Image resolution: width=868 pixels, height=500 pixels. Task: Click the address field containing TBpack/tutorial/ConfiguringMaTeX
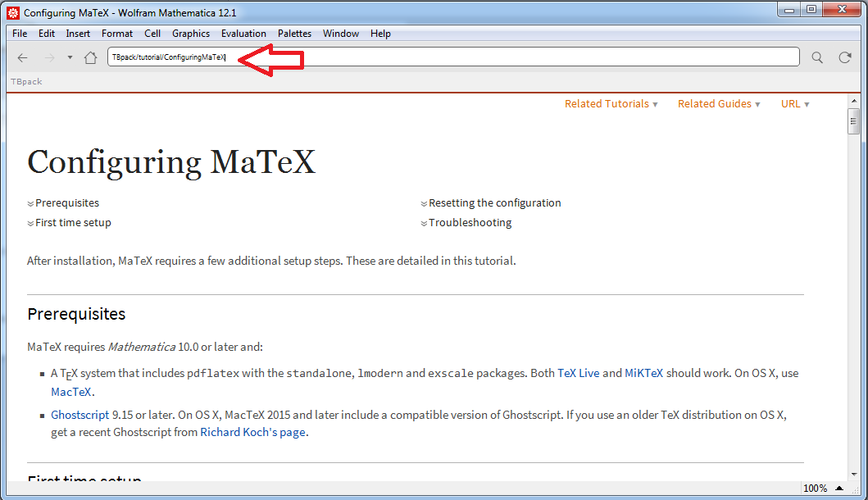click(x=453, y=57)
